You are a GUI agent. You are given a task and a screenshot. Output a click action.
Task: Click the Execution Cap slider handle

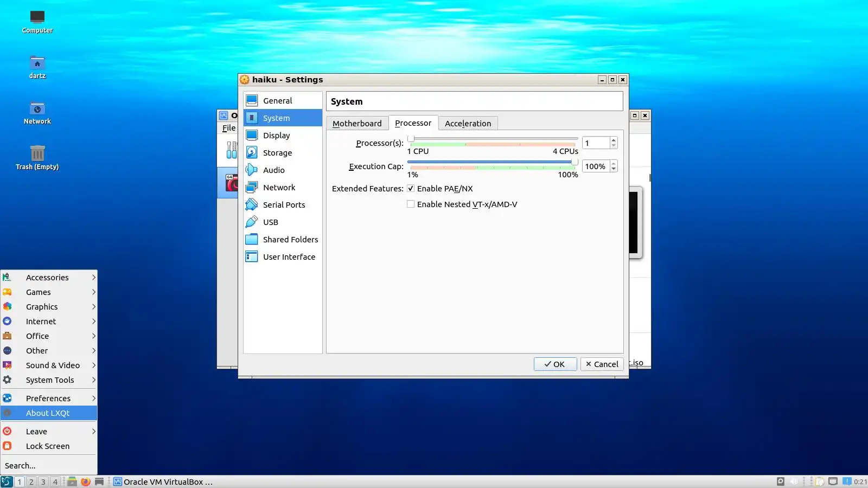(x=575, y=162)
